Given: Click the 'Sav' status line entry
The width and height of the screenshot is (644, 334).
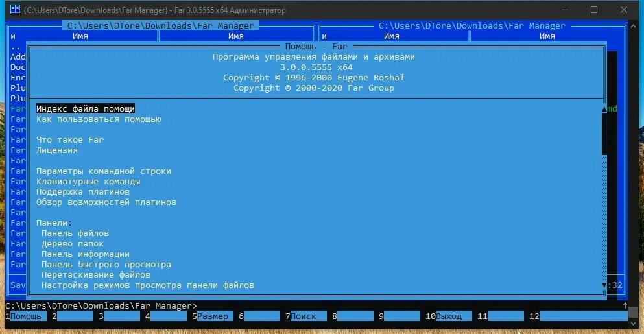Looking at the screenshot, I should pos(18,285).
